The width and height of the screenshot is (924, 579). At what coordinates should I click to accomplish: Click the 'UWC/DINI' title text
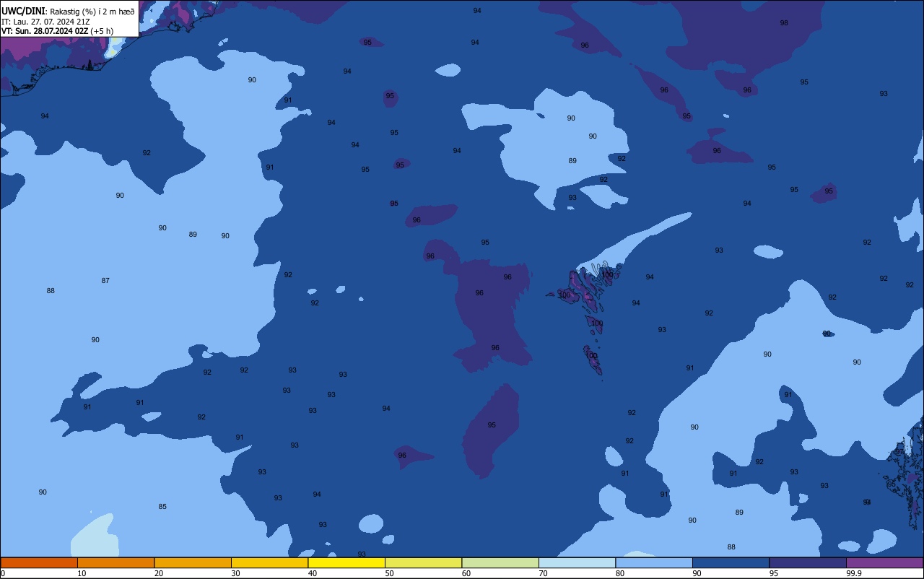tap(23, 11)
